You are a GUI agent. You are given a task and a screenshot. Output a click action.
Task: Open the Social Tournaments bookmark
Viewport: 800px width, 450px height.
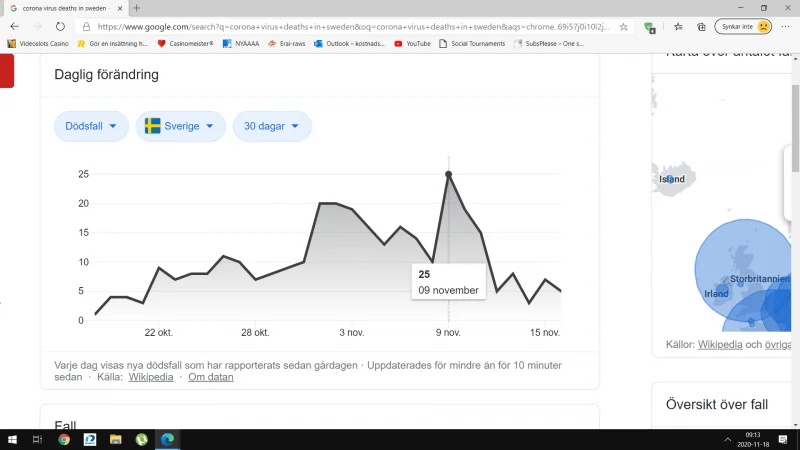coord(472,44)
